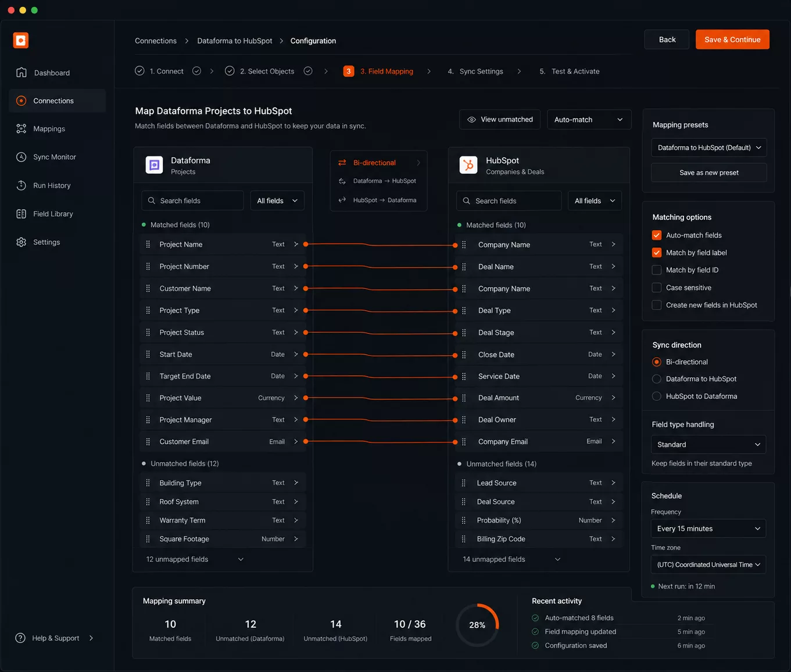The image size is (791, 672).
Task: Click Save & Continue
Action: [x=732, y=40]
